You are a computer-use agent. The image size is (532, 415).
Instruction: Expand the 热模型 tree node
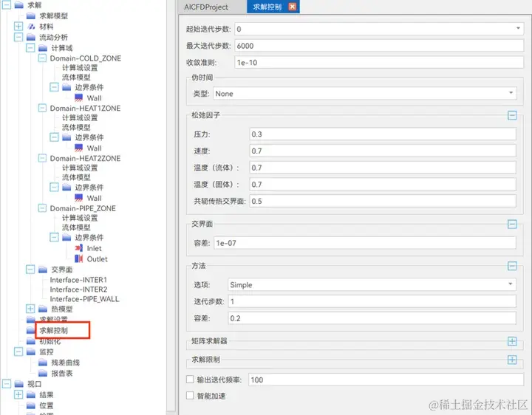point(30,309)
